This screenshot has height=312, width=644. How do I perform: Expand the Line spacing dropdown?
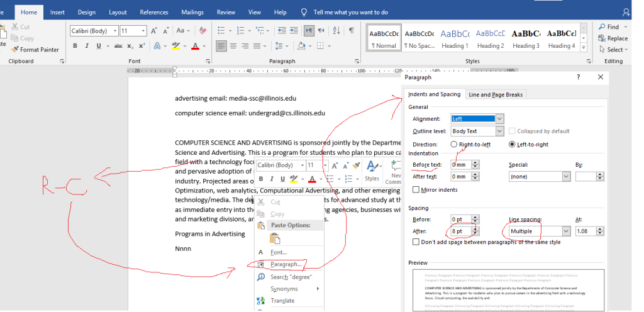tap(566, 231)
